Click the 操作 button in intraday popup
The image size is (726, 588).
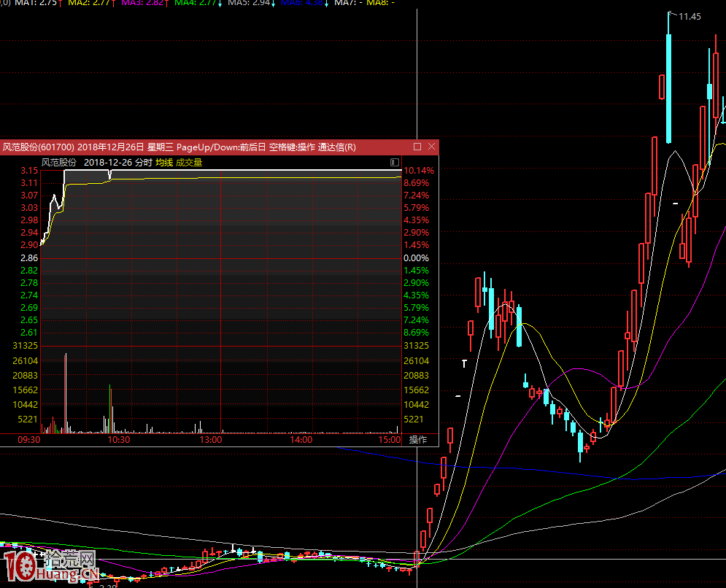click(418, 439)
